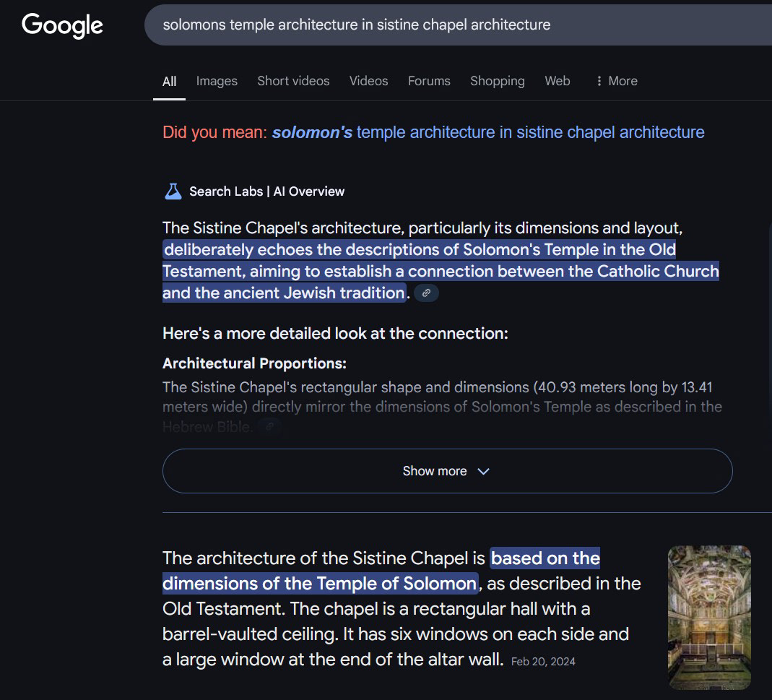Click the link icon after "Hebrew Bible"

coord(270,427)
